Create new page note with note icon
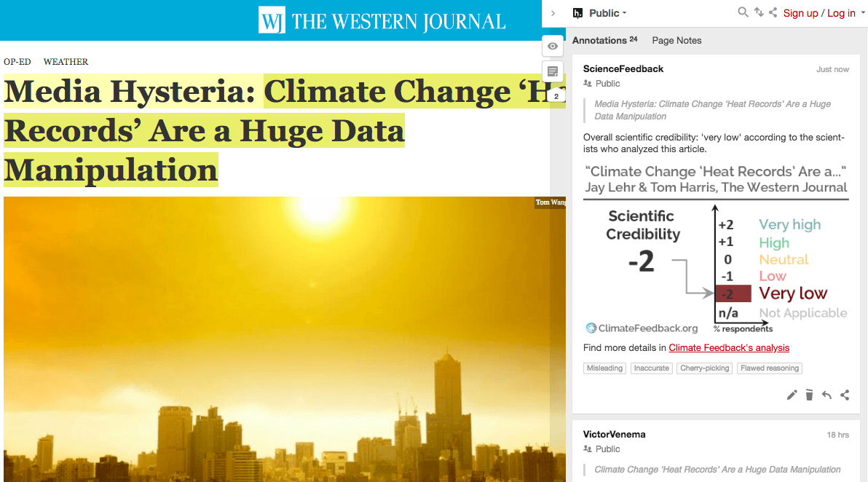868x482 pixels. click(553, 71)
